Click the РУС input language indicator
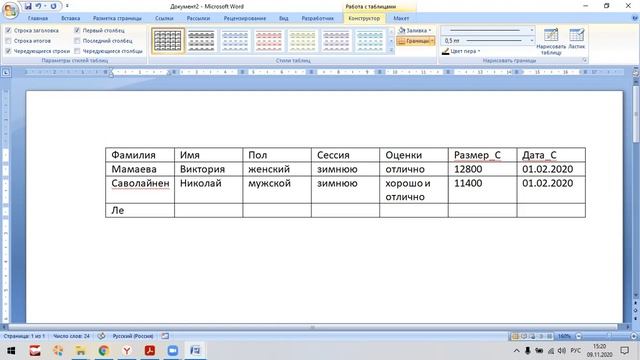The height and width of the screenshot is (360, 640). pos(576,351)
